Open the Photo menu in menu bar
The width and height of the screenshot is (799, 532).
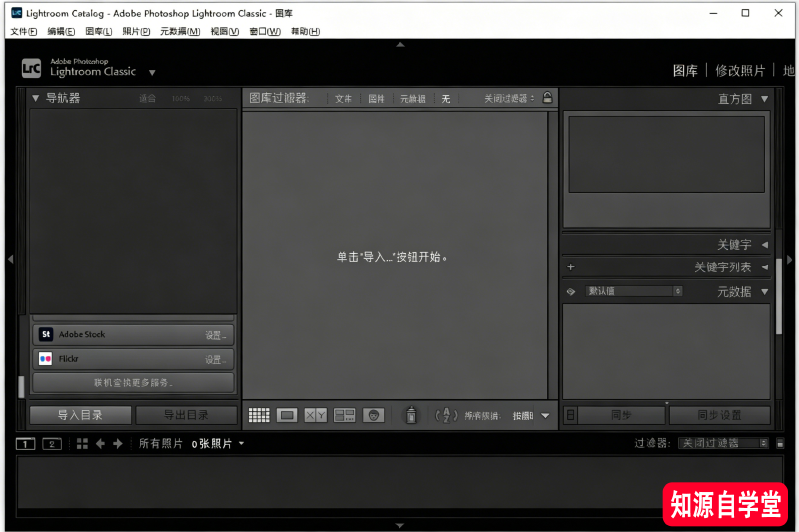136,32
